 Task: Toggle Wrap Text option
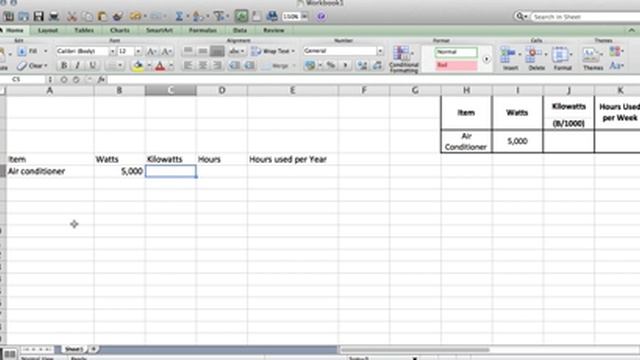coord(273,51)
